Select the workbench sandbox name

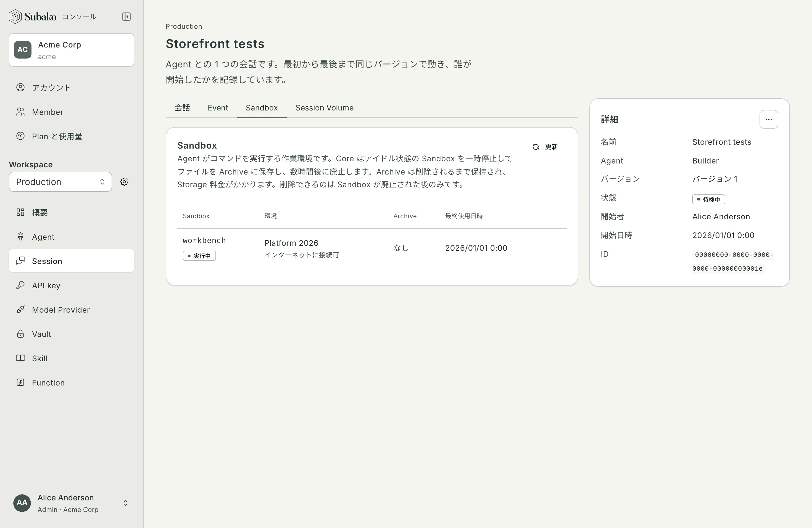click(x=204, y=241)
